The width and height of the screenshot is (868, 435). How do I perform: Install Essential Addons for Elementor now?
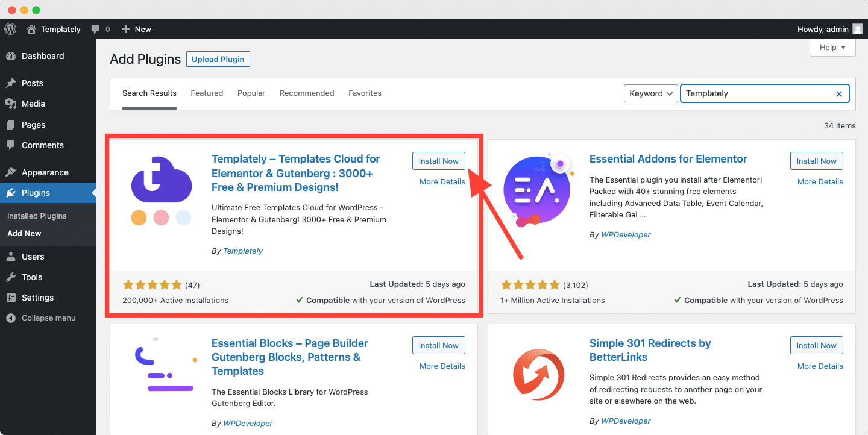point(817,161)
